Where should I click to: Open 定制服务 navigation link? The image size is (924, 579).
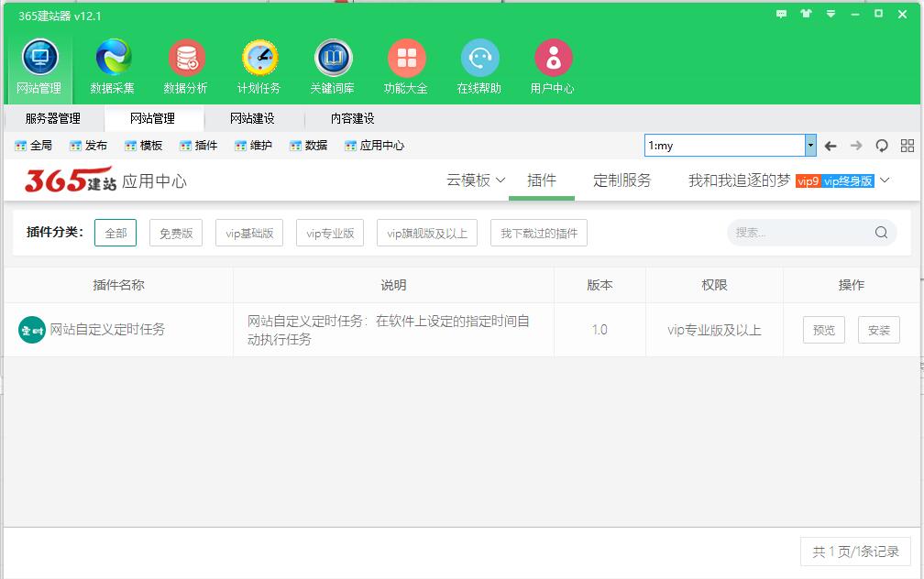coord(621,180)
